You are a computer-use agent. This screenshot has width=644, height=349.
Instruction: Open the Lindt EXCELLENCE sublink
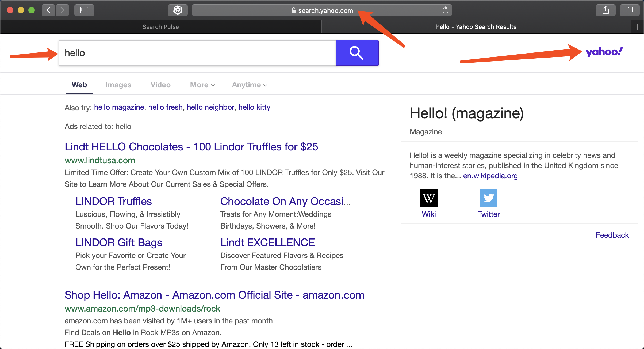click(267, 242)
